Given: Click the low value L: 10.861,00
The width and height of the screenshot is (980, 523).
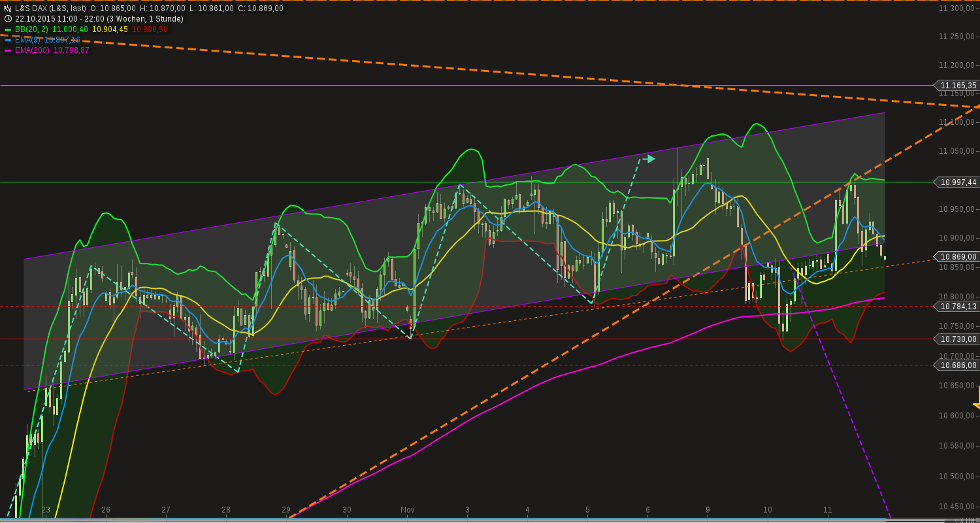Looking at the screenshot, I should point(211,8).
